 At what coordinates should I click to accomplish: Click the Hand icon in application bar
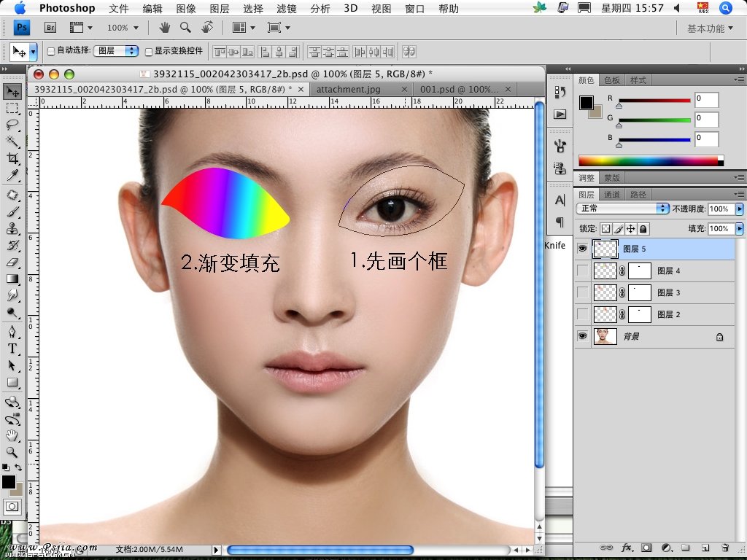[x=165, y=28]
